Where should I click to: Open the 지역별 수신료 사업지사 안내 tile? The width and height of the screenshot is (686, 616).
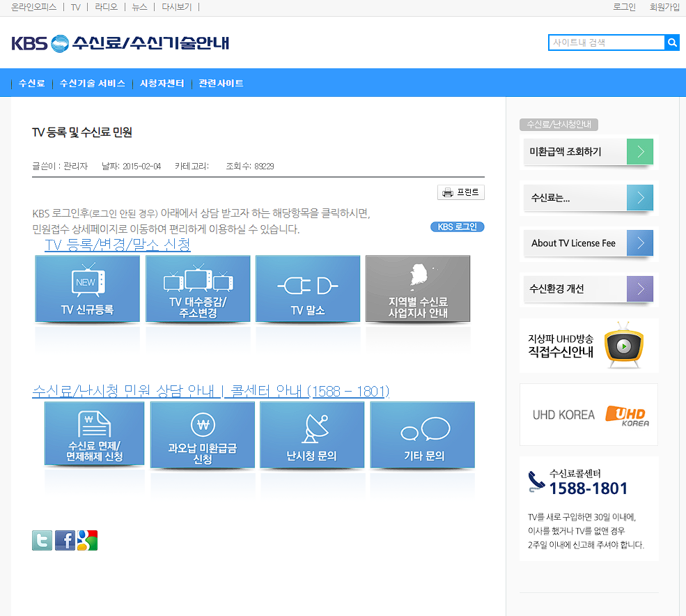click(418, 288)
